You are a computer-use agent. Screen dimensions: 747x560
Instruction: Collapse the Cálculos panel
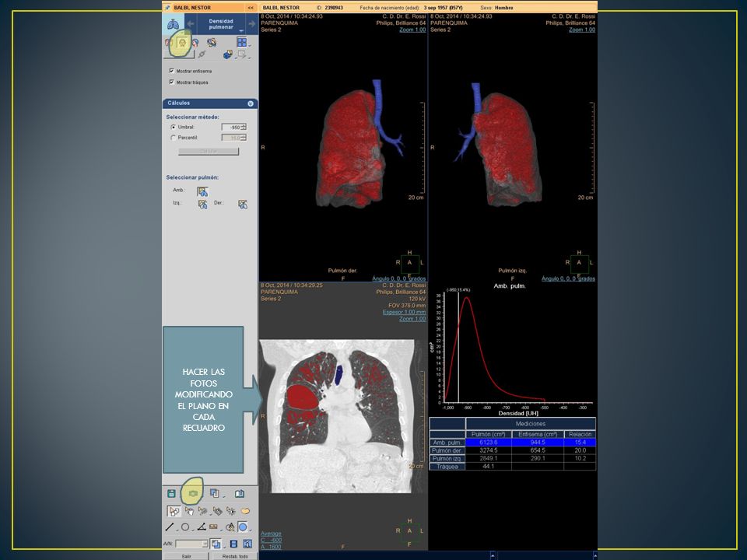(251, 103)
